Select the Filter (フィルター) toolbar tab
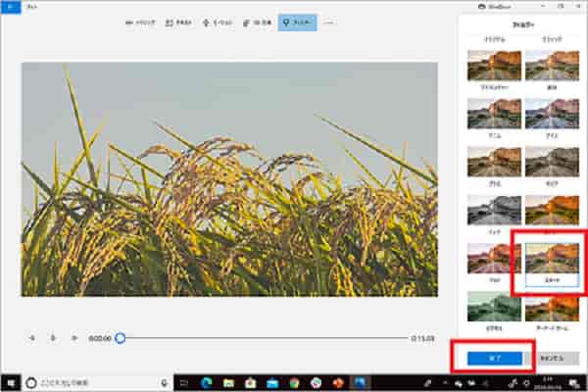 click(x=297, y=22)
